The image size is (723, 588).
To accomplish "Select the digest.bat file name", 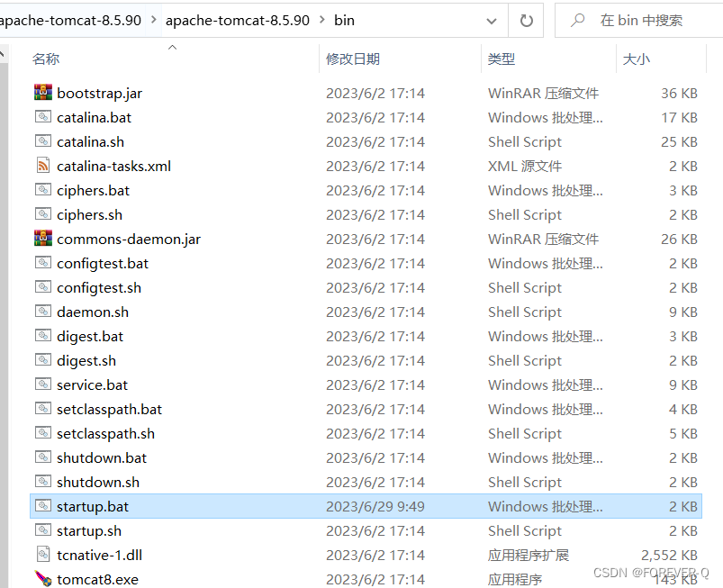I will (x=90, y=336).
